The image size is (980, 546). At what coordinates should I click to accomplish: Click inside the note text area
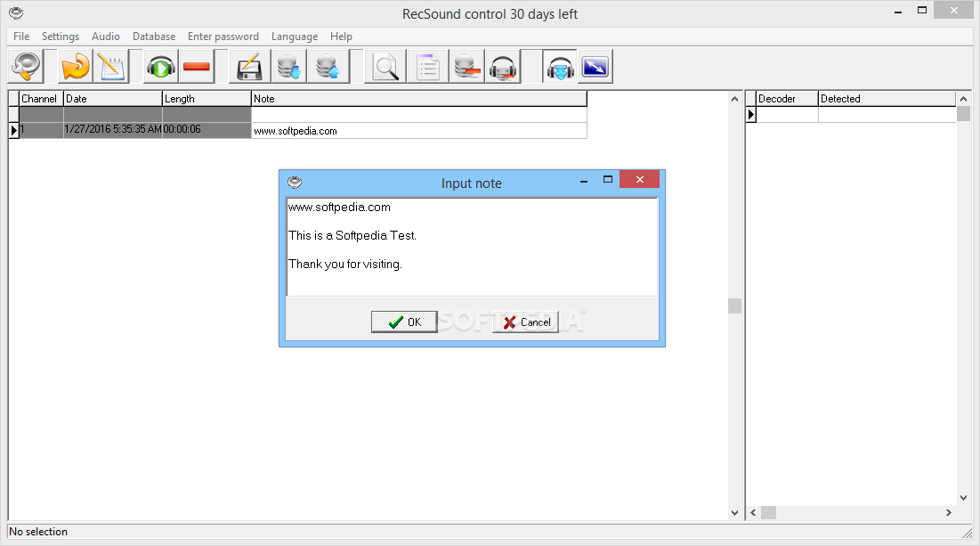[x=472, y=247]
